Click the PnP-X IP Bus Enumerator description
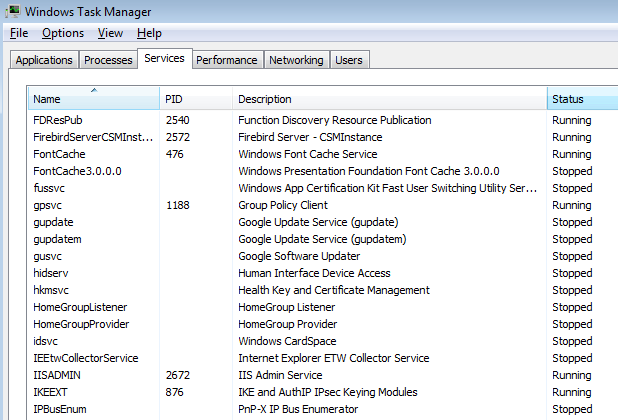This screenshot has height=420, width=618. [298, 409]
